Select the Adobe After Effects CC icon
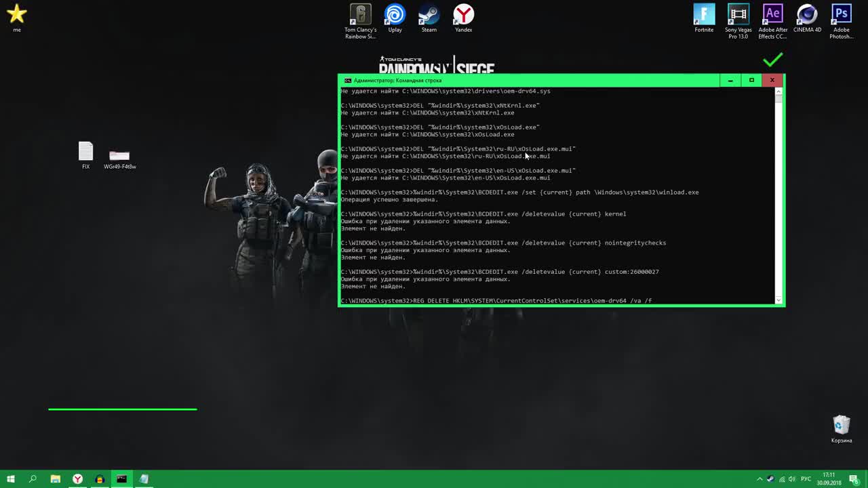The height and width of the screenshot is (488, 868). click(772, 22)
